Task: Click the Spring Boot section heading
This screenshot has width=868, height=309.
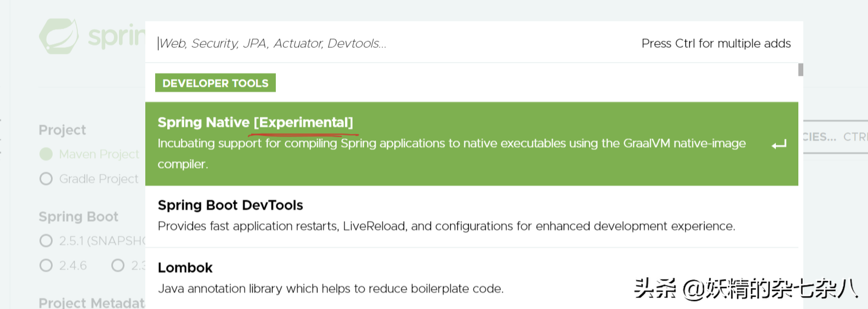Action: click(x=78, y=217)
